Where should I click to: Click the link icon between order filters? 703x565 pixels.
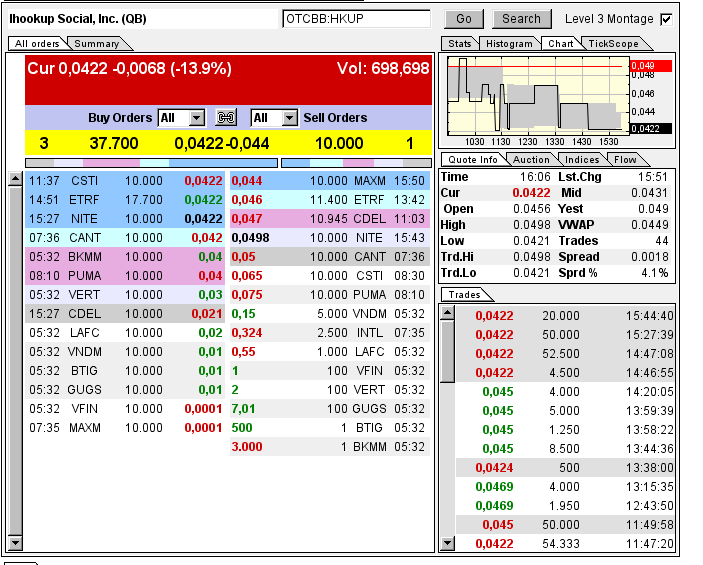[226, 118]
